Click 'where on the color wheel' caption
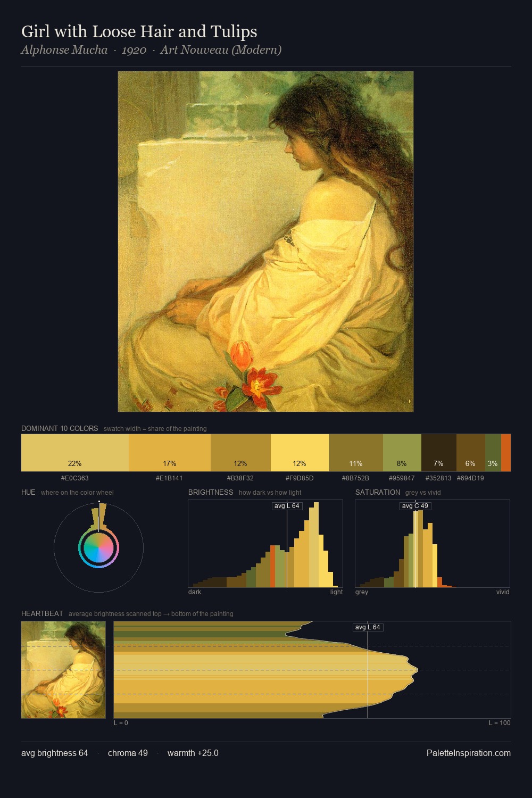This screenshot has width=532, height=798. 77,492
